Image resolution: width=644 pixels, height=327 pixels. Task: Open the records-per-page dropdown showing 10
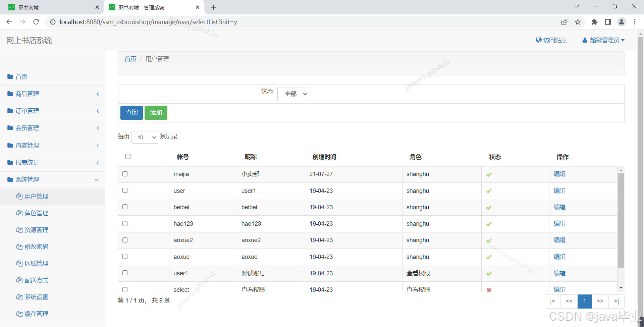[x=145, y=137]
